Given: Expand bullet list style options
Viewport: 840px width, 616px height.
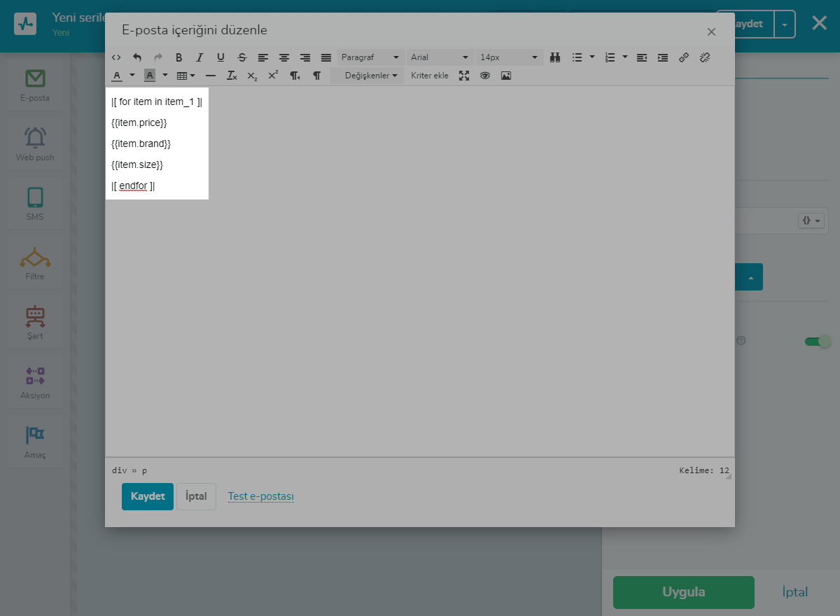Looking at the screenshot, I should point(592,57).
